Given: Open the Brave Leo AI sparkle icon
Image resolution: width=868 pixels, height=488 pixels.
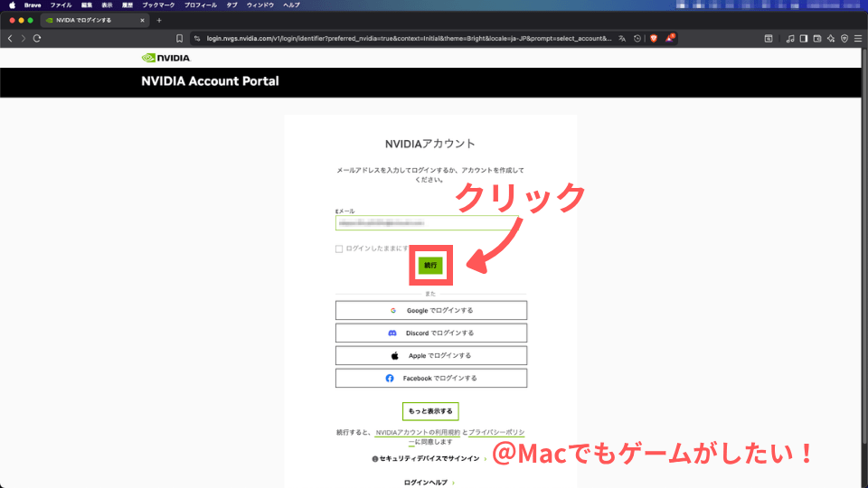Looking at the screenshot, I should click(x=830, y=39).
